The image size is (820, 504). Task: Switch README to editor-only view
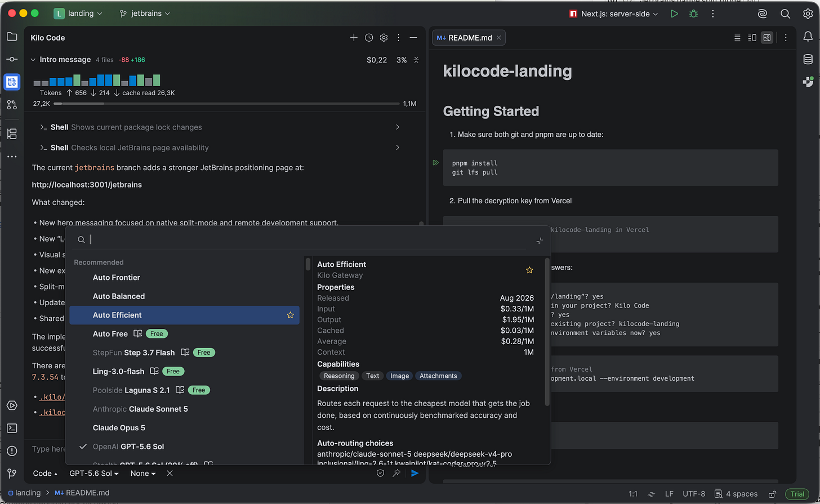pos(737,38)
